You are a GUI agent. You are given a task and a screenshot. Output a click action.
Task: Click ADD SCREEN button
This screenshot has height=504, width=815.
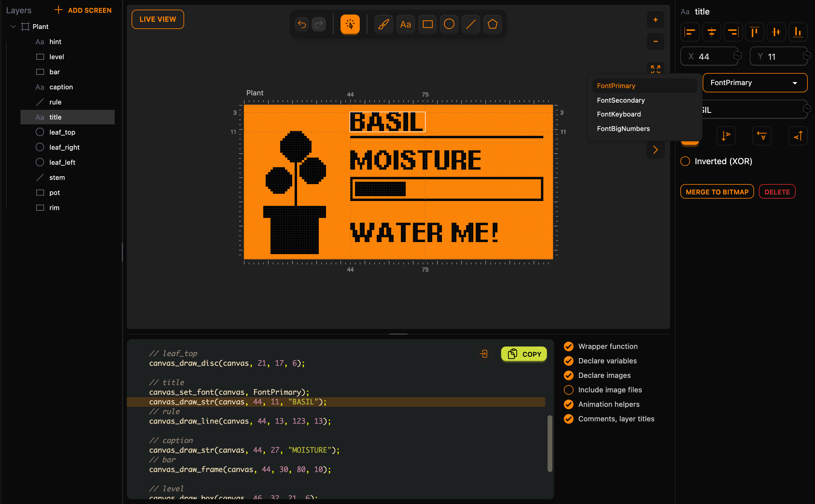coord(83,10)
